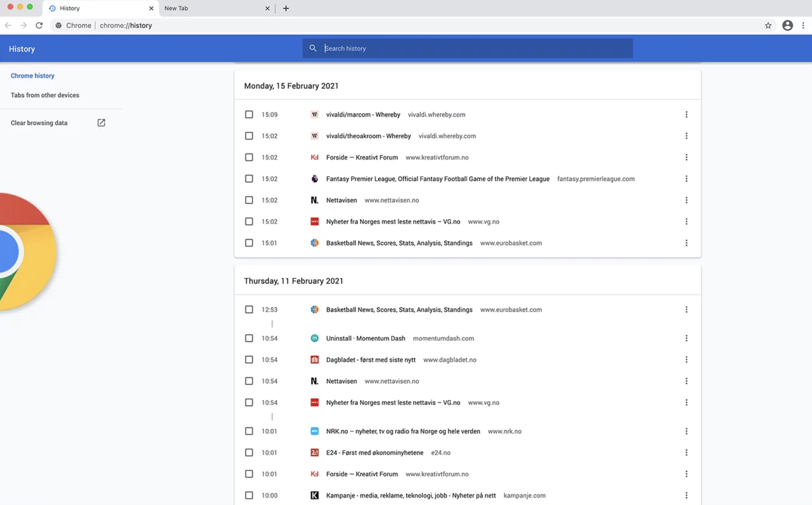The height and width of the screenshot is (505, 812).
Task: Open the E24 Først med økonominyhetene link
Action: click(374, 452)
